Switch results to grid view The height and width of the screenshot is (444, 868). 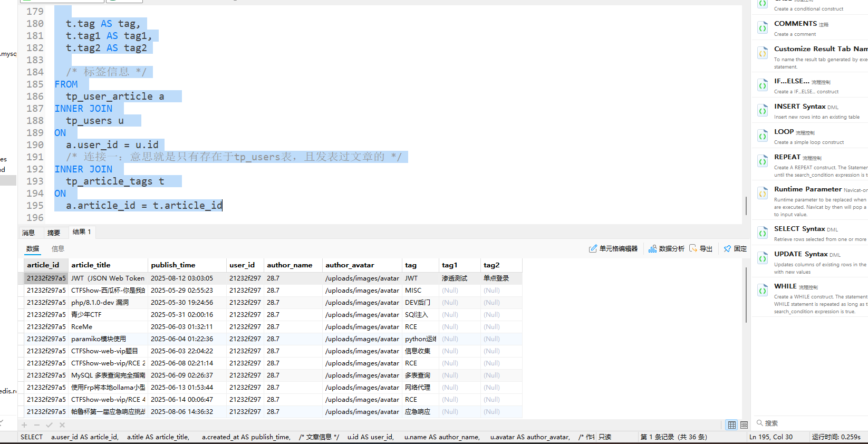tap(731, 425)
